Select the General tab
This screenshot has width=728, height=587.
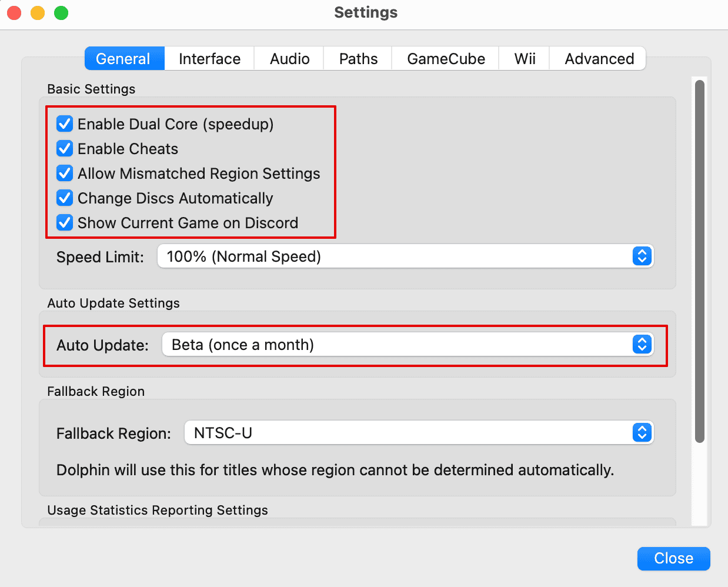123,59
